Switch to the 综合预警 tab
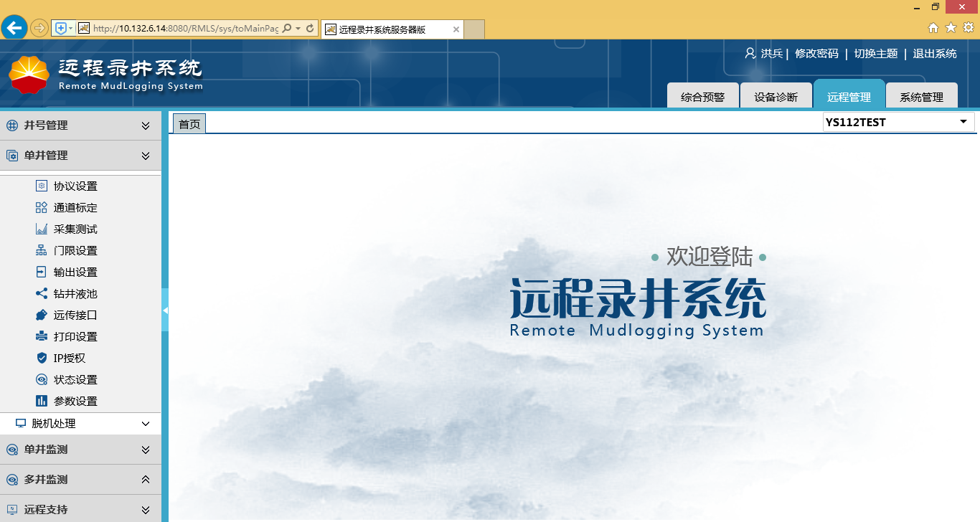The height and width of the screenshot is (522, 980). 702,98
